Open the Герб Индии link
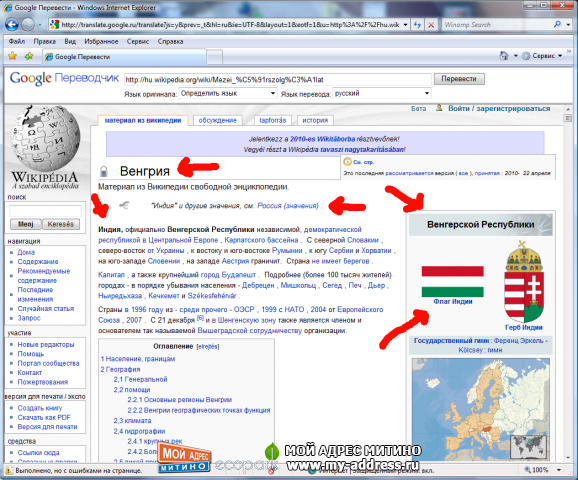578x480 pixels. [523, 327]
